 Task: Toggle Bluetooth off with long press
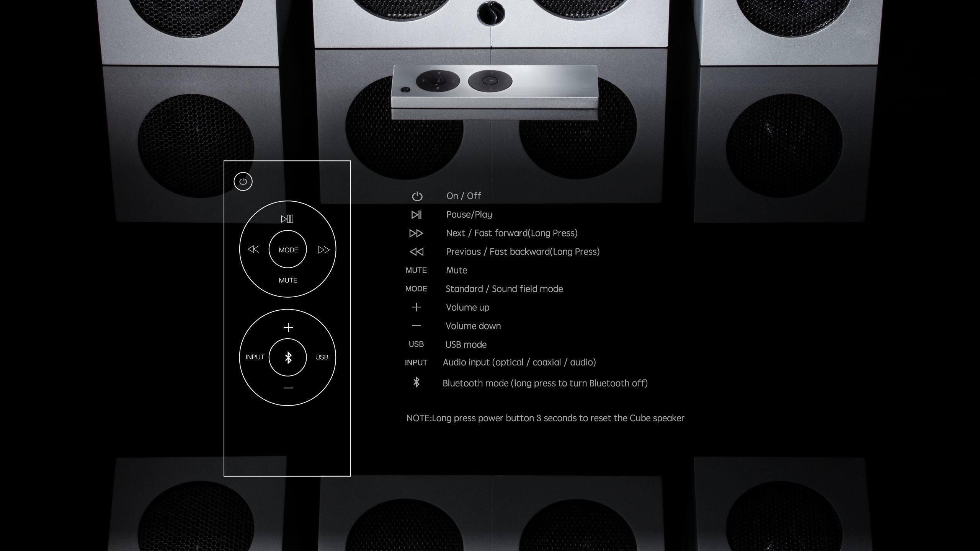(x=287, y=357)
